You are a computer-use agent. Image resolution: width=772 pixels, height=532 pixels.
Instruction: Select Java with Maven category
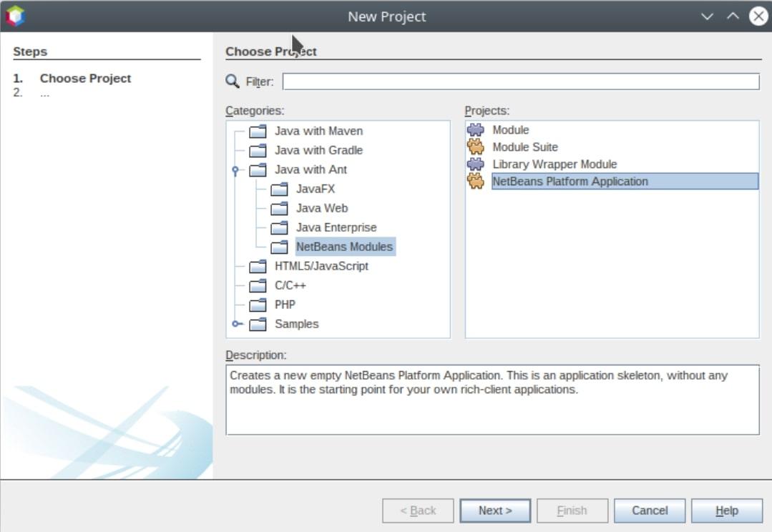(x=318, y=131)
